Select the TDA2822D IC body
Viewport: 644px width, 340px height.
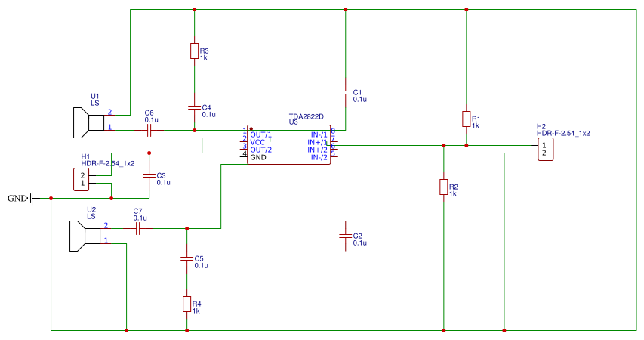[x=288, y=145]
